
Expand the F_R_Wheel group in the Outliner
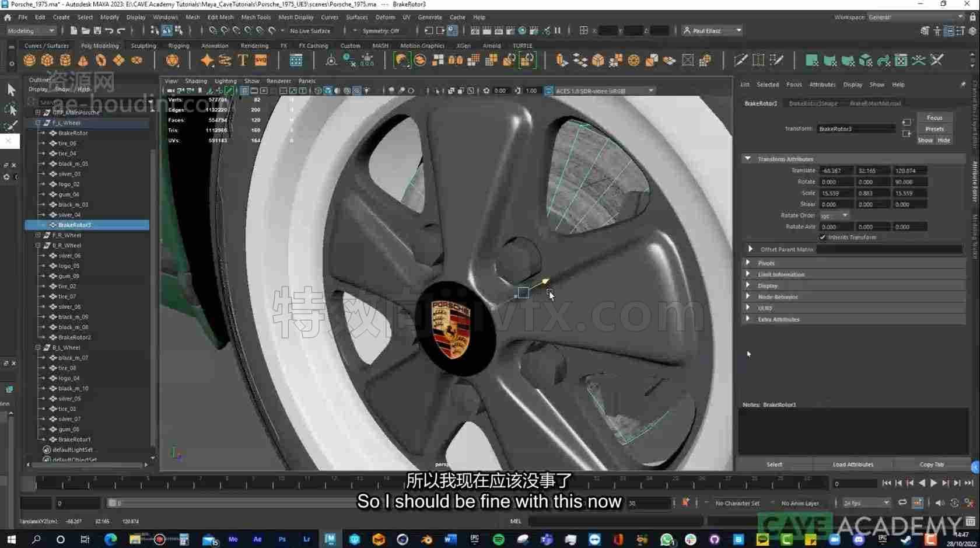[38, 235]
